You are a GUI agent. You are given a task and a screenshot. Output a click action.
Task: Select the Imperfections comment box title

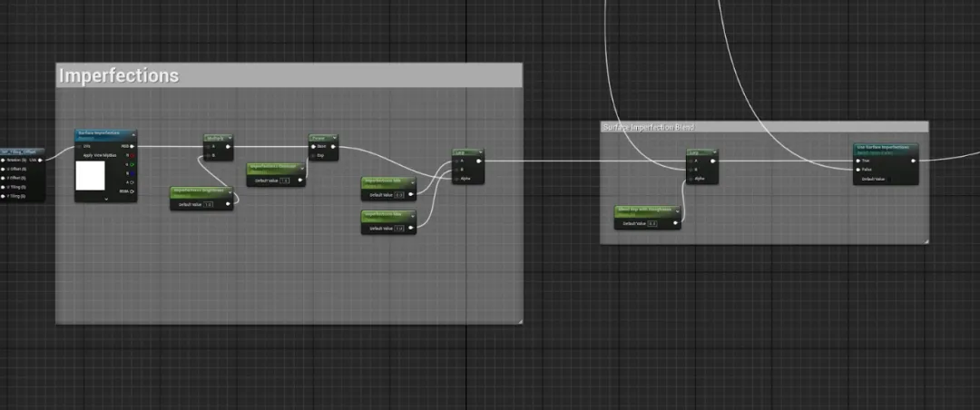pos(119,75)
